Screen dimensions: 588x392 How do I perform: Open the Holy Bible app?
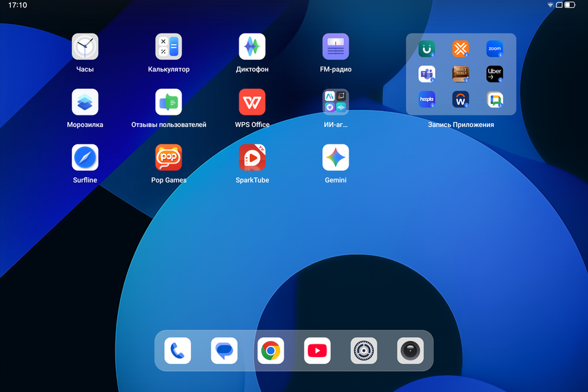(x=461, y=74)
